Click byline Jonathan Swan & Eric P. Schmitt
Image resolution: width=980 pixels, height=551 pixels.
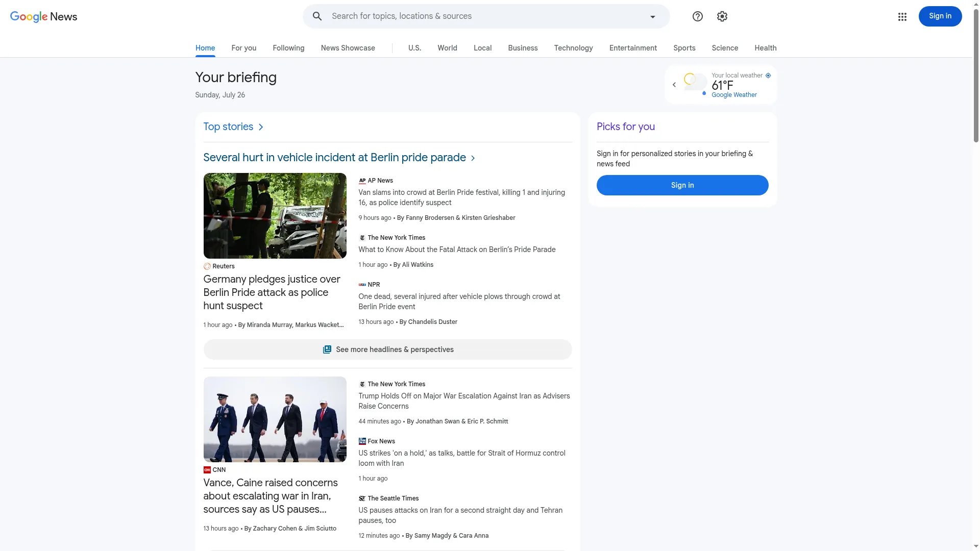457,421
